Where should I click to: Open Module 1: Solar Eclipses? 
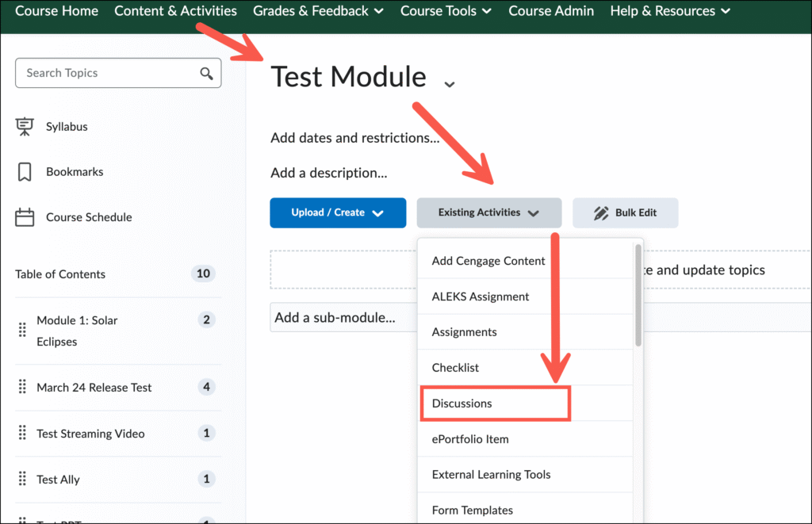point(77,331)
